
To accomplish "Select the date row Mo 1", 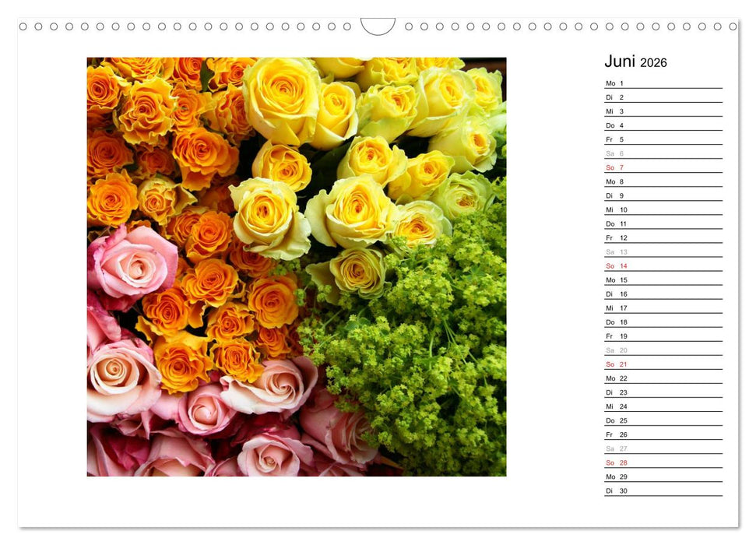I will (x=662, y=83).
